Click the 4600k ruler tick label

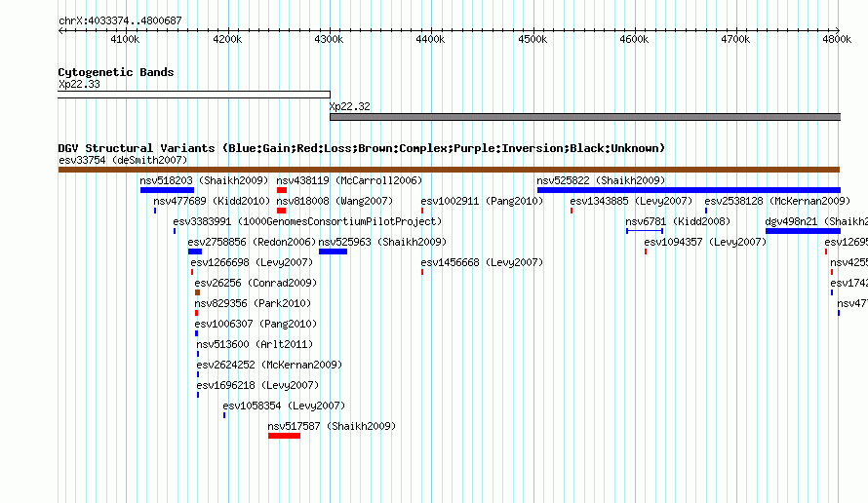click(634, 39)
